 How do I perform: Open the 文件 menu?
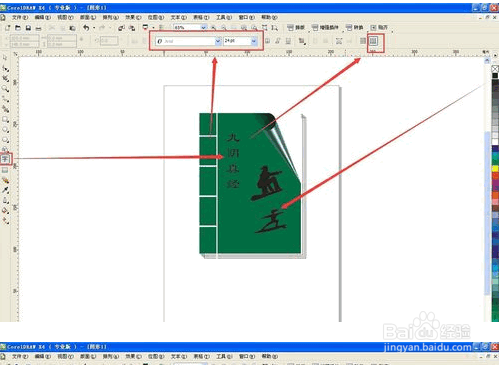(x=19, y=17)
